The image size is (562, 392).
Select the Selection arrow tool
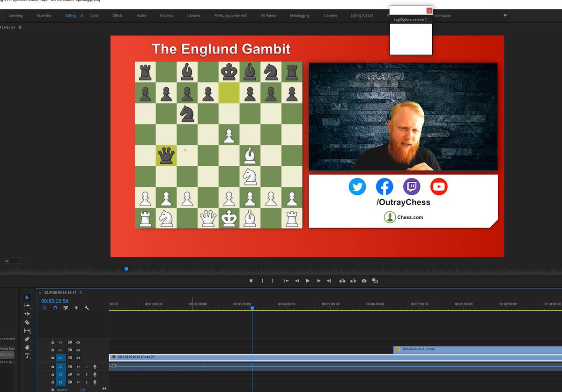click(x=27, y=297)
